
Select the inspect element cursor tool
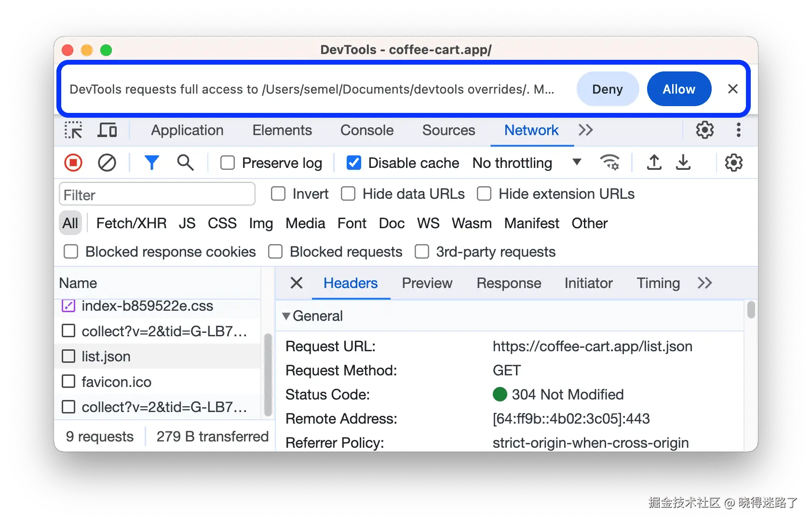[x=73, y=130]
